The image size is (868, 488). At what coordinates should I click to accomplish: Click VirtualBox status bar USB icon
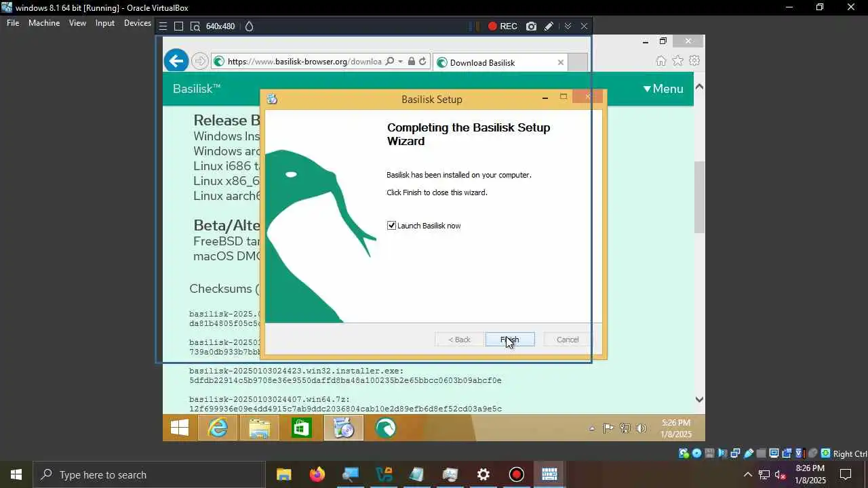(x=749, y=453)
